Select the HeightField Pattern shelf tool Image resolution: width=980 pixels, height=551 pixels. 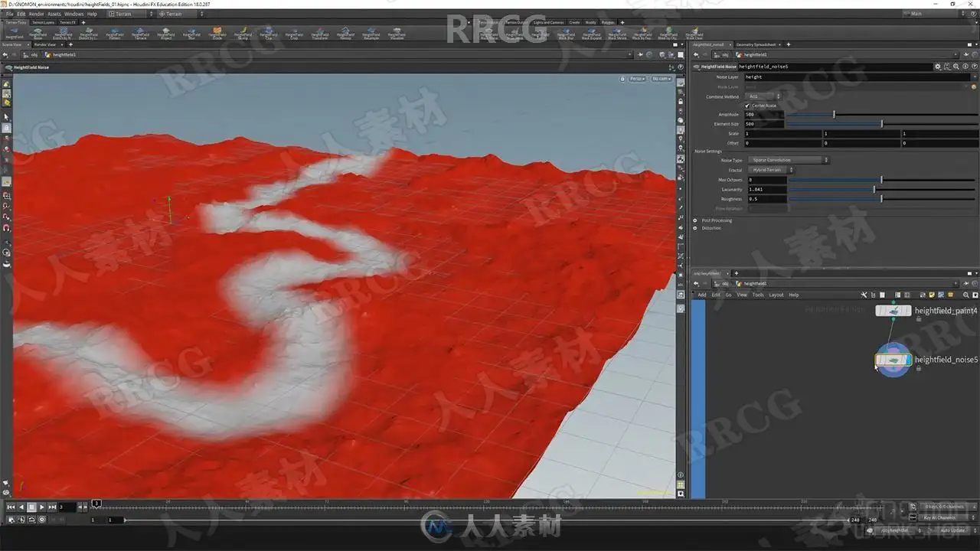pos(114,34)
